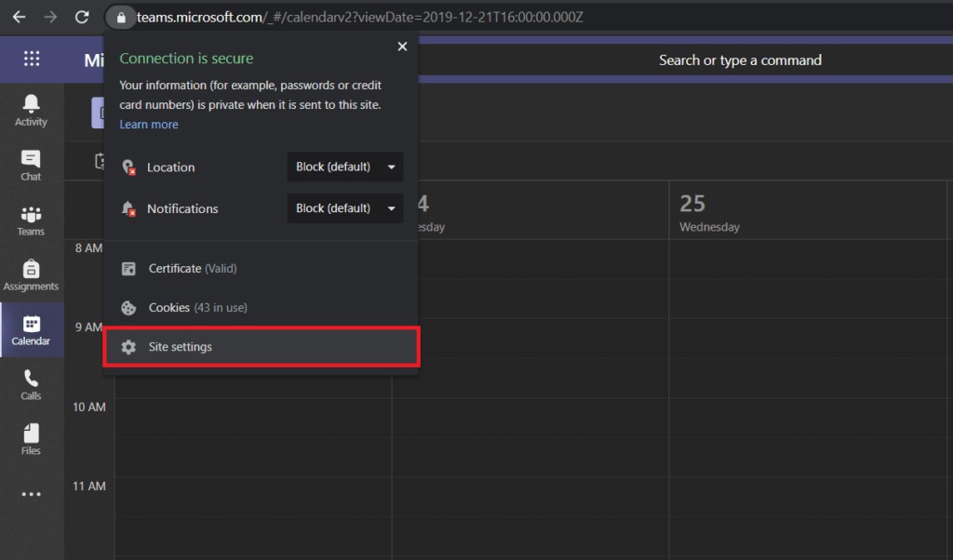
Task: Select the Calendar icon in the sidebar
Action: (31, 330)
